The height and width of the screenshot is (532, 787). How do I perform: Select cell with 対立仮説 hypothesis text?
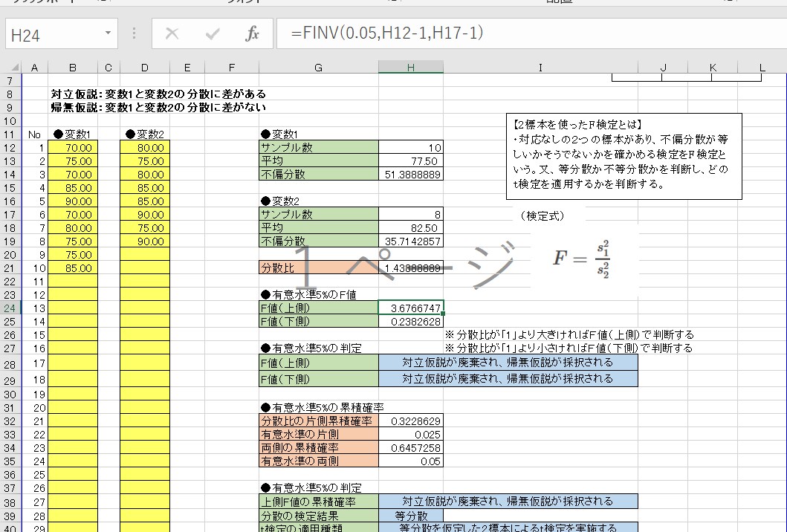point(158,94)
